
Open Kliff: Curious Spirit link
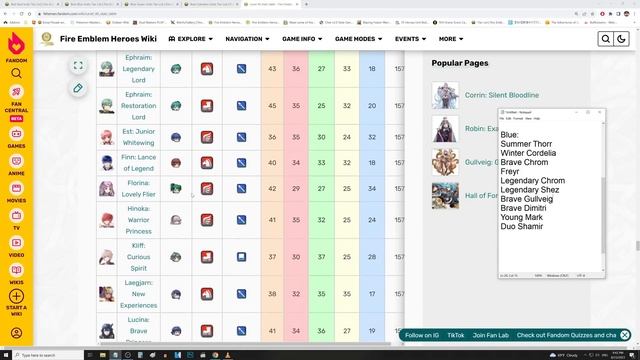(x=138, y=257)
